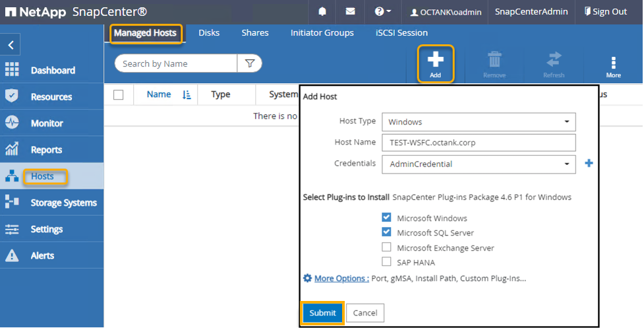Click the Settings sliders icon
This screenshot has height=328, width=644.
click(x=11, y=229)
